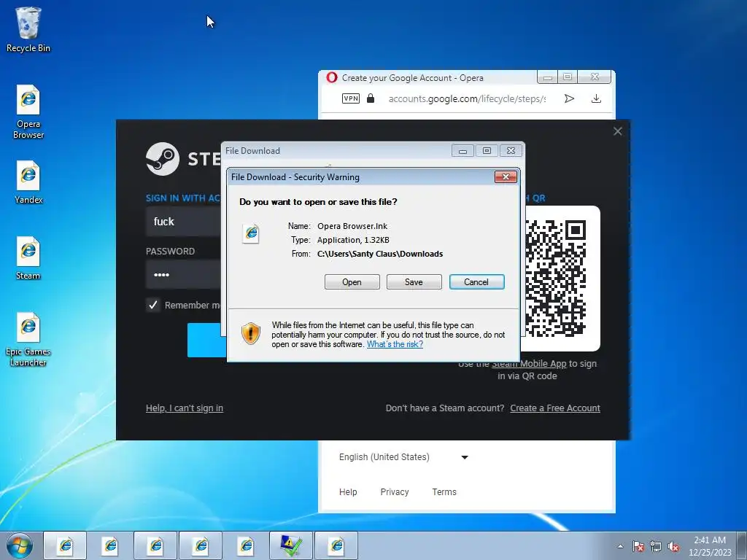Image resolution: width=747 pixels, height=560 pixels.
Task: Close the Security Warning dialog with red X
Action: click(x=506, y=177)
